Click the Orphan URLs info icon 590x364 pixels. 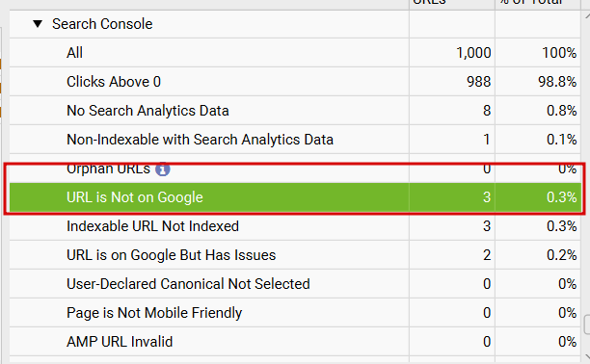click(x=163, y=169)
